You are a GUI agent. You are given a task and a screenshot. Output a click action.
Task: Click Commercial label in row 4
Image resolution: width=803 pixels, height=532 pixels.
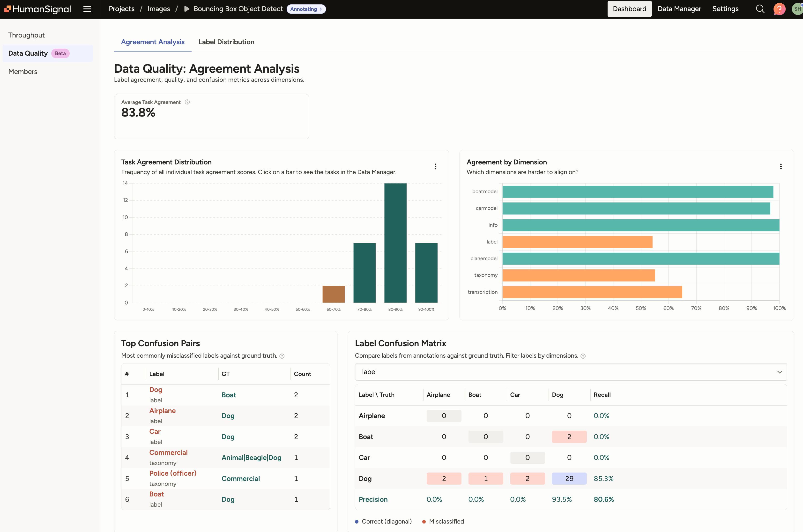click(x=168, y=453)
